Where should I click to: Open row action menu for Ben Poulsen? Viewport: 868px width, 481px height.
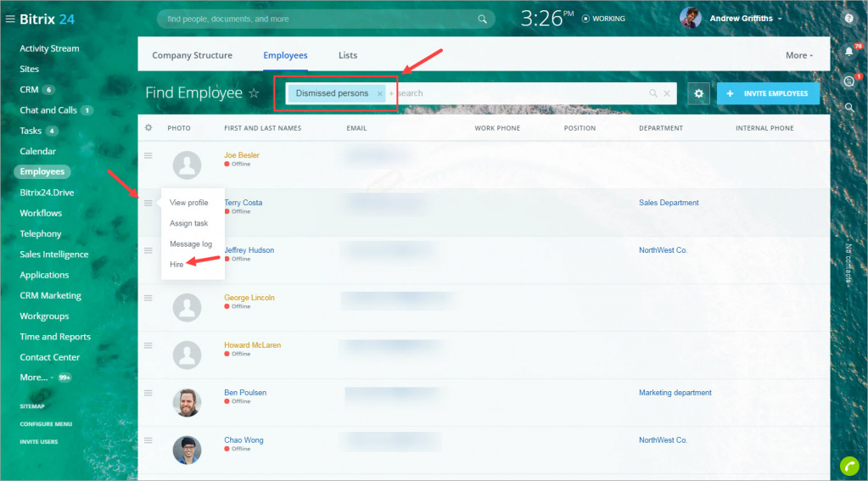tap(148, 393)
